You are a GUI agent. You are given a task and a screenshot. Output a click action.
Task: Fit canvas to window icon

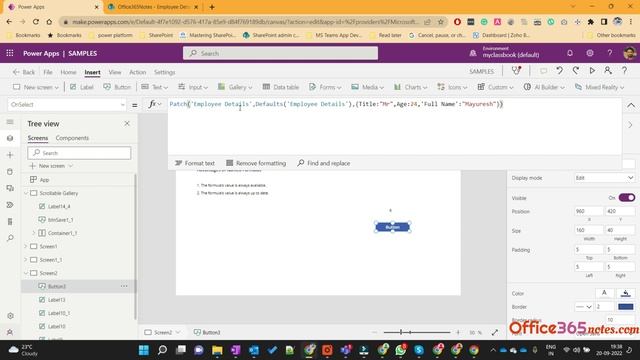click(x=495, y=332)
